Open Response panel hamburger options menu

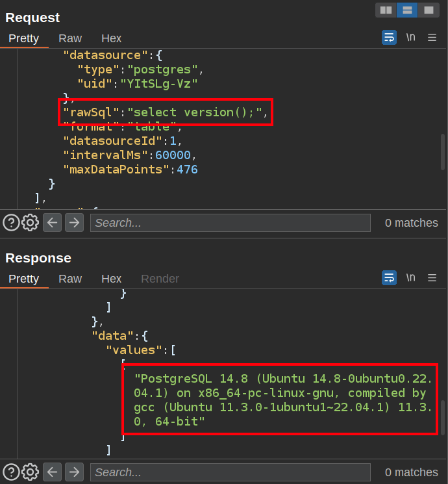432,278
